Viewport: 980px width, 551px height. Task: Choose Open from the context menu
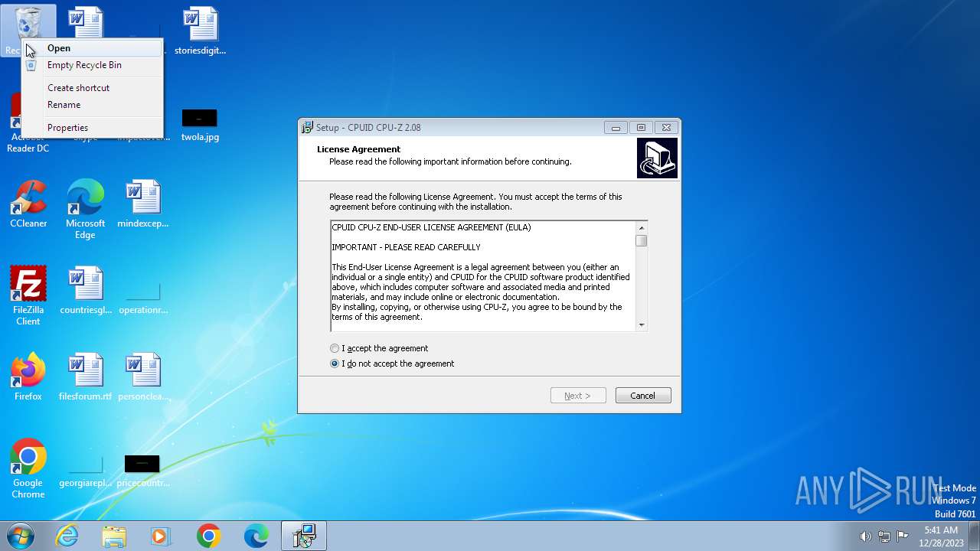coord(93,48)
